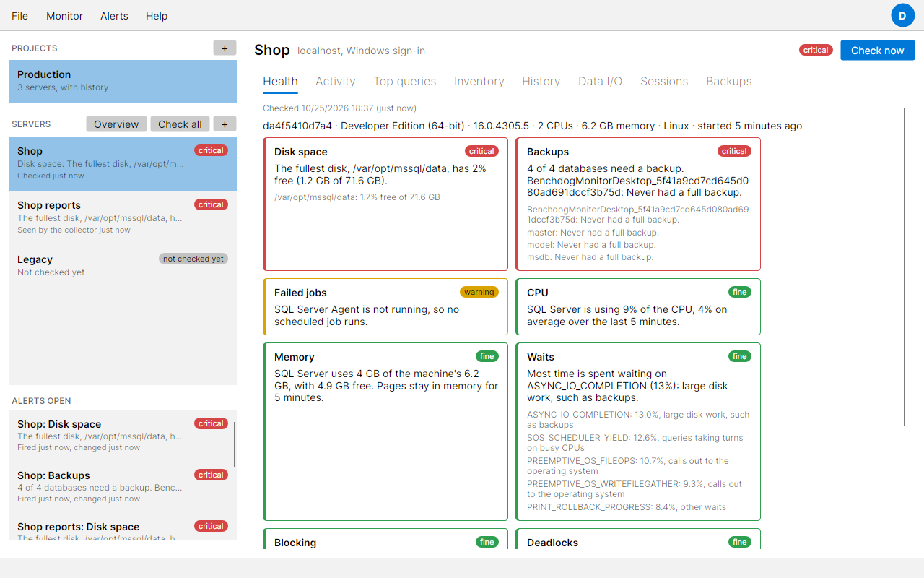Screen dimensions: 924x578
Task: Click the 'not checked yet' badge on Legacy
Action: point(193,259)
